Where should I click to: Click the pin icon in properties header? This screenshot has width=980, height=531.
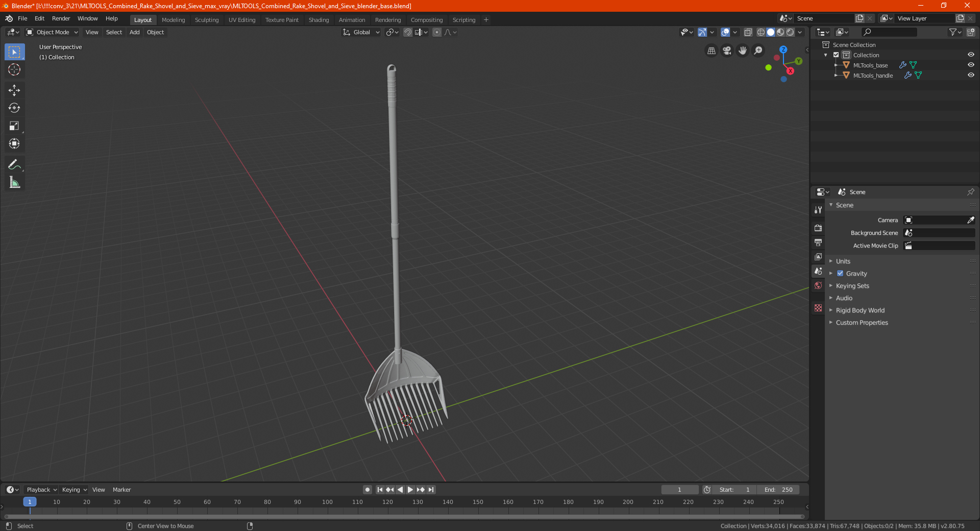pos(970,192)
